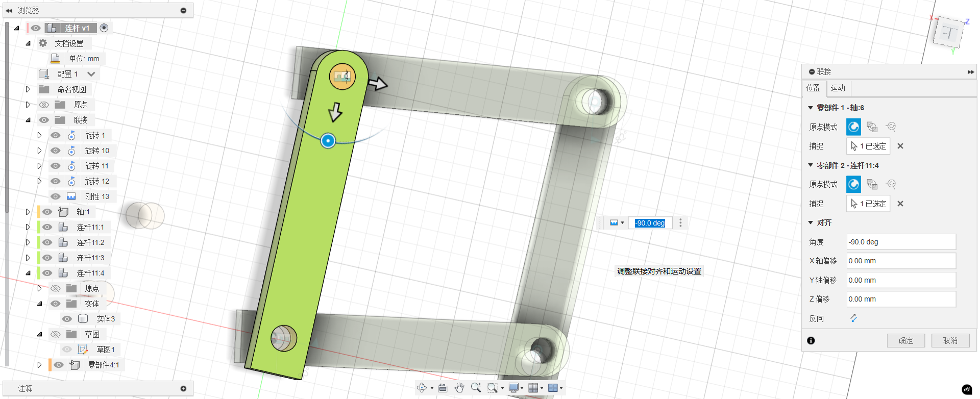Screen dimensions: 980x399
Task: Select between two faces origin mode for component 1
Action: pyautogui.click(x=872, y=127)
